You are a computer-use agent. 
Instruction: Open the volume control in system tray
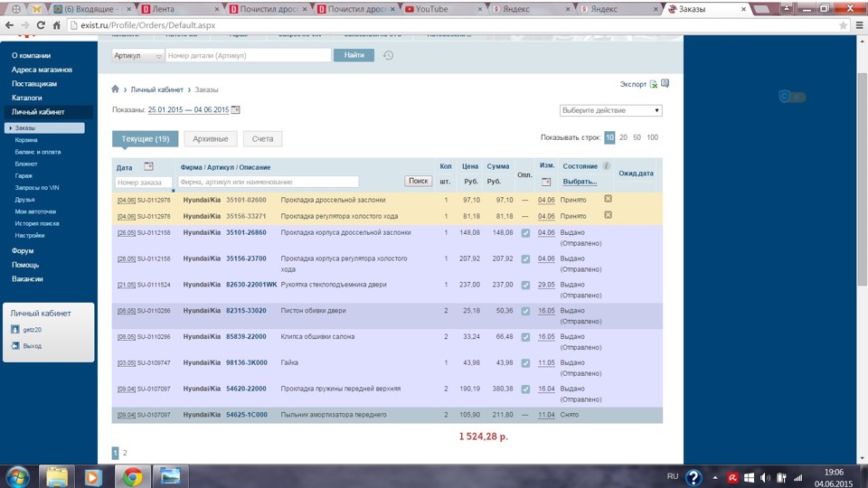(765, 477)
